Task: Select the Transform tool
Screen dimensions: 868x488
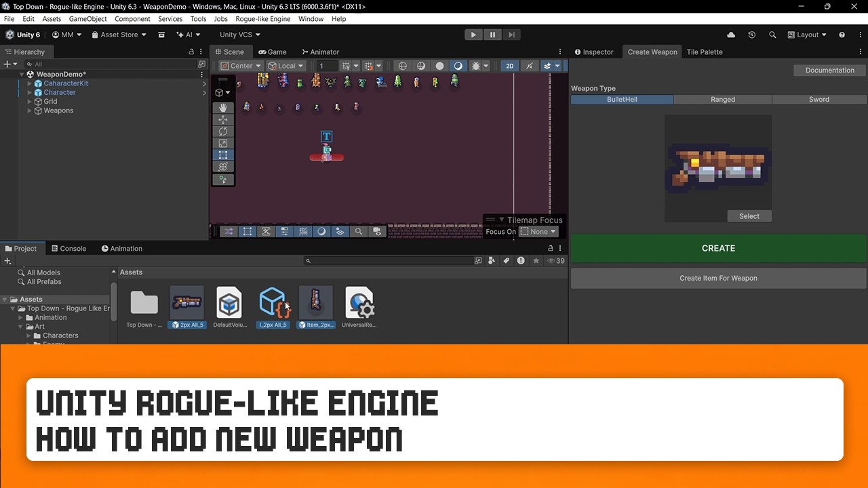Action: pyautogui.click(x=223, y=167)
